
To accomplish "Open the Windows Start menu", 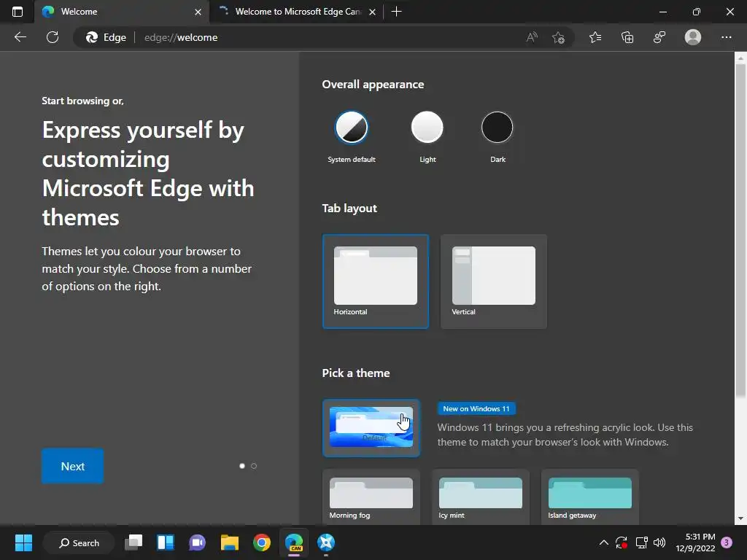I will 23,542.
